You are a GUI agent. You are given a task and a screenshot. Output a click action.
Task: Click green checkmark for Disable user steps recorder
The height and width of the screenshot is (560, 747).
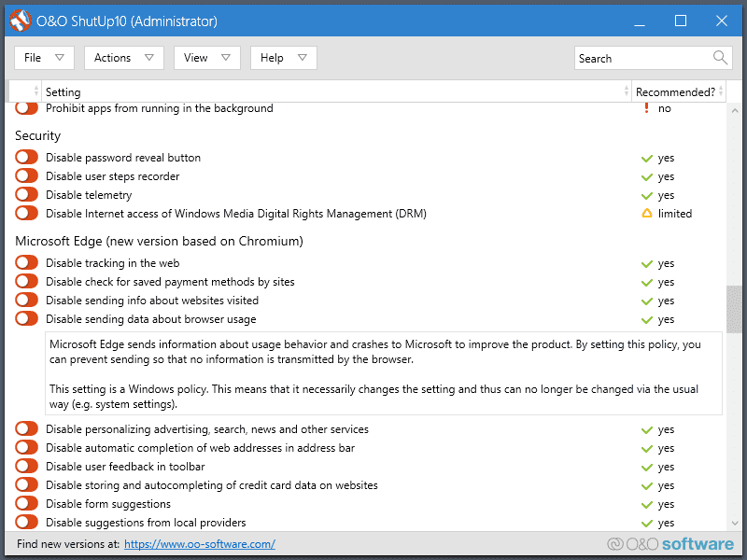coord(646,176)
